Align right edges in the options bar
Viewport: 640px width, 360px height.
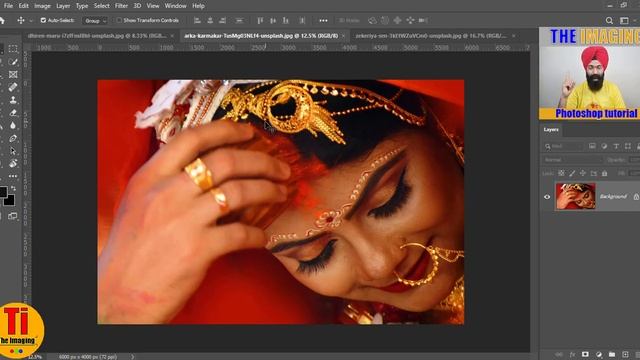(222, 20)
